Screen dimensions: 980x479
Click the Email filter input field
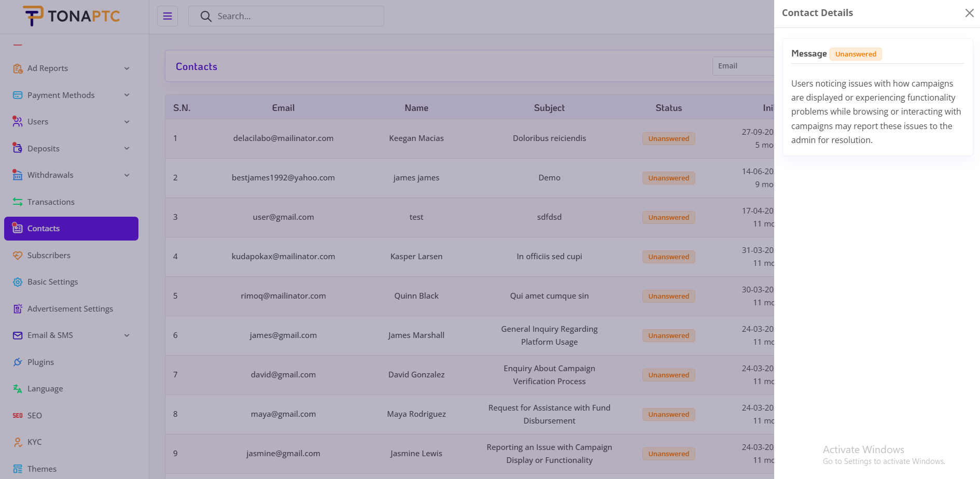point(744,66)
